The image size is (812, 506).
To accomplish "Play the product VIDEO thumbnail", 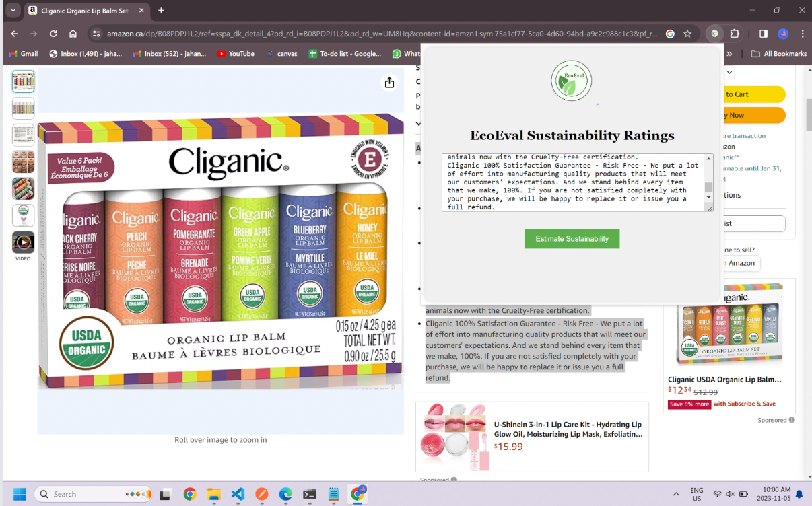I will point(23,243).
